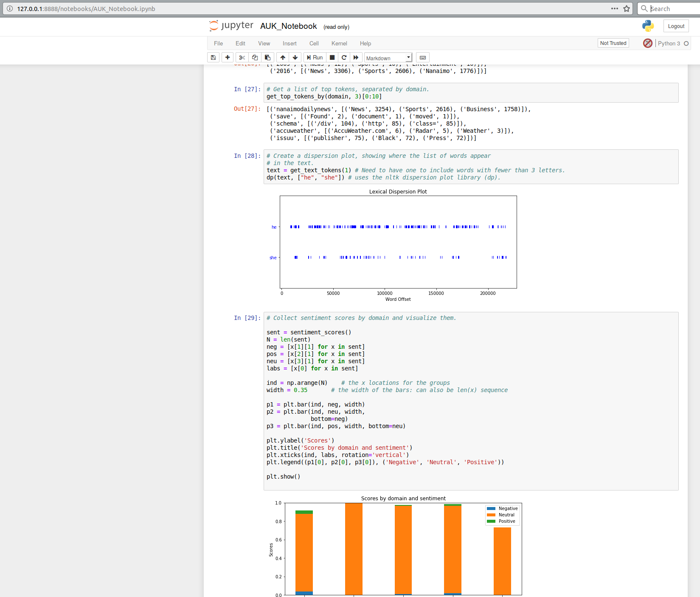
Task: Open the command palette keyboard icon
Action: pyautogui.click(x=423, y=58)
